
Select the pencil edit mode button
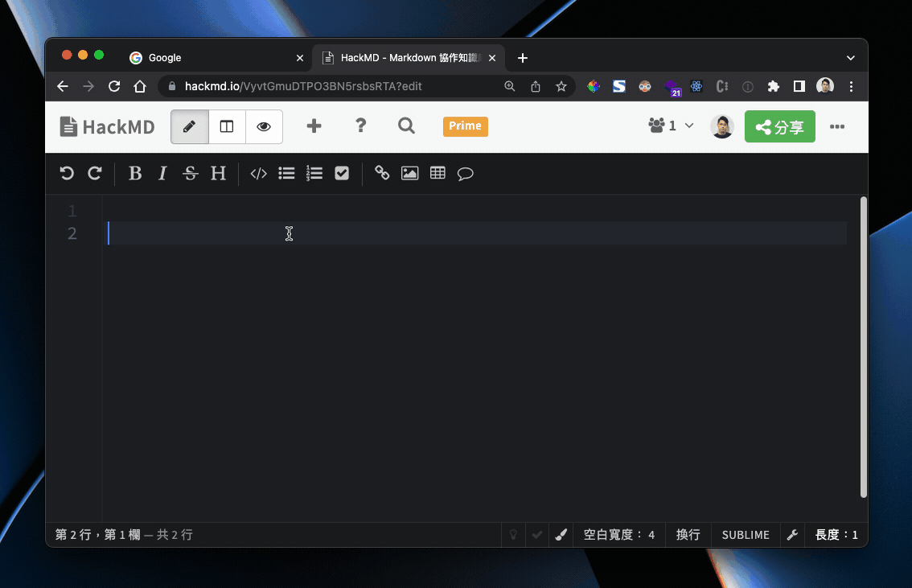190,126
